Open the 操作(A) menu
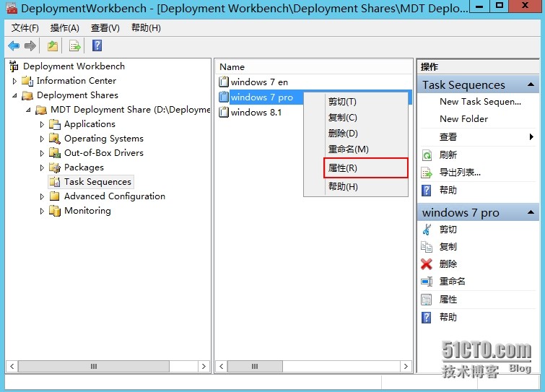This screenshot has height=392, width=545. 65,28
